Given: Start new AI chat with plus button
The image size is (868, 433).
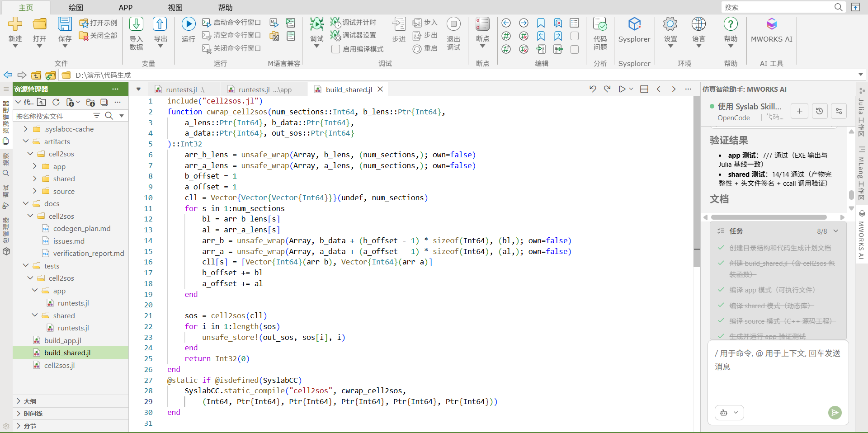Looking at the screenshot, I should pos(799,111).
